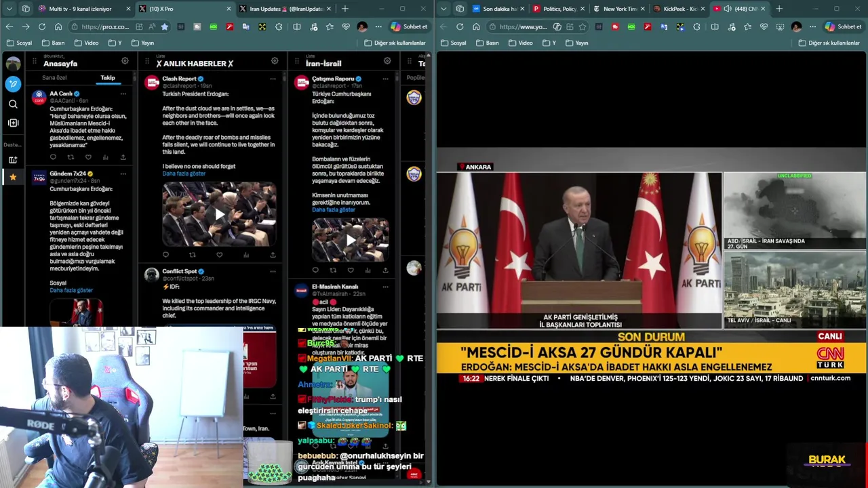Open favorites icon in right browser toolbar
This screenshot has height=488, width=868.
point(747,26)
